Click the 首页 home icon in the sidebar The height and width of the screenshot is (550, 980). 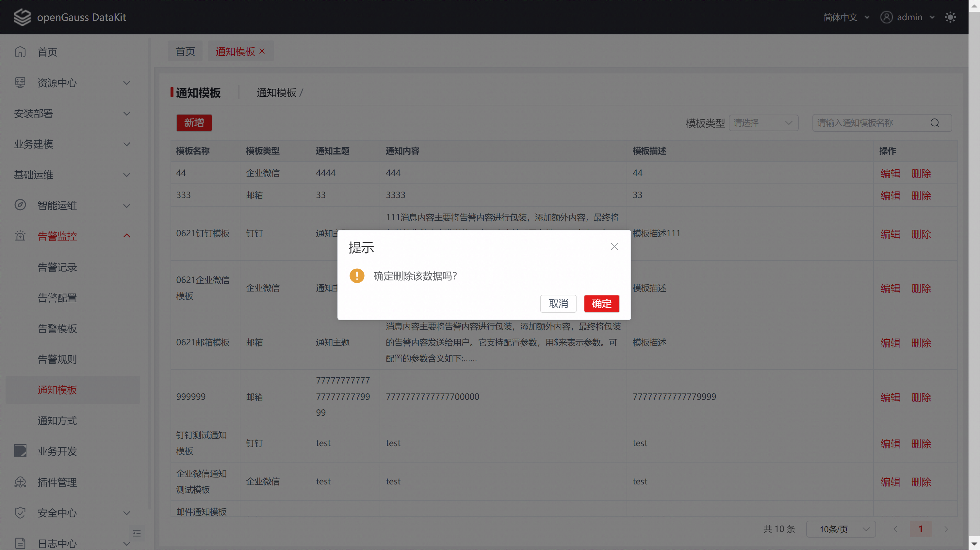tap(20, 52)
